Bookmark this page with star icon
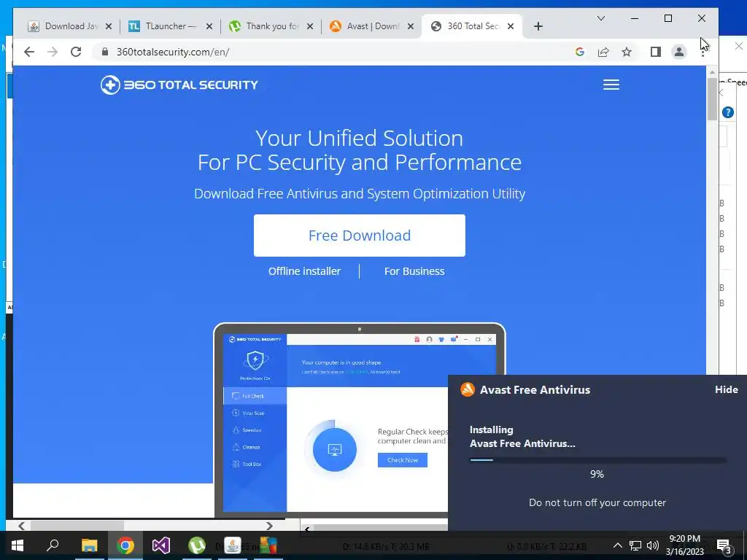 pyautogui.click(x=627, y=52)
